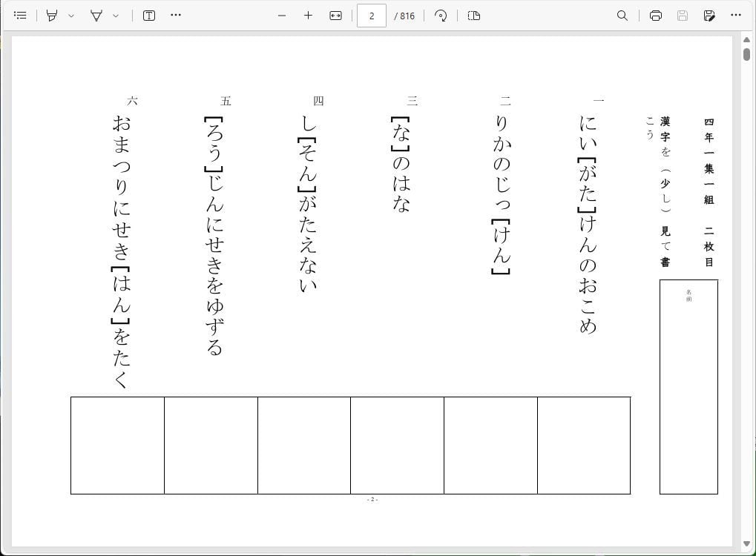Open the find search tool
756x556 pixels.
point(622,16)
